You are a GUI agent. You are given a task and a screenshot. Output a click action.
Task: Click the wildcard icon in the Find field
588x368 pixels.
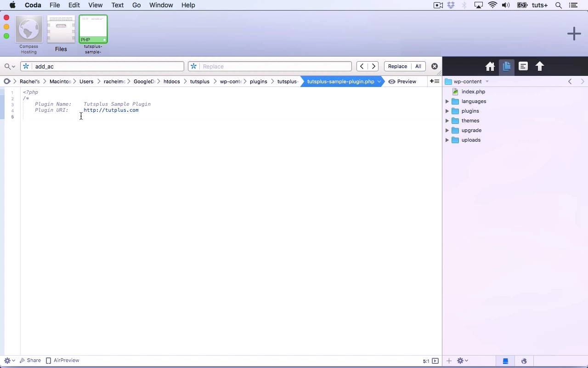click(26, 66)
